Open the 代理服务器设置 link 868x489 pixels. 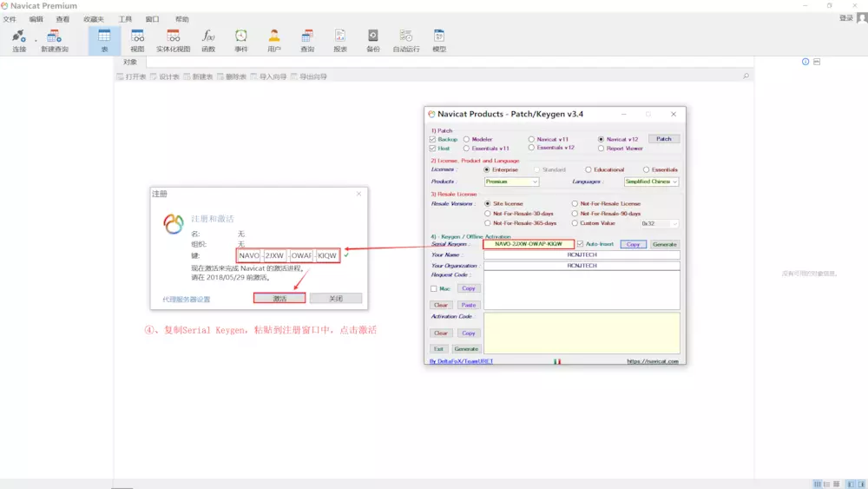pos(186,300)
